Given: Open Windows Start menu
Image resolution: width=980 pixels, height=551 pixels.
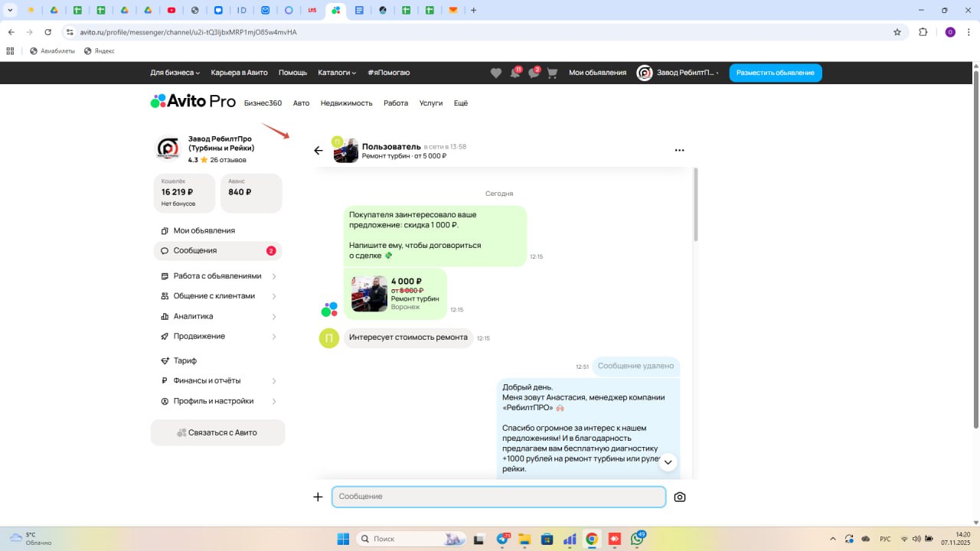Looking at the screenshot, I should coord(343,539).
